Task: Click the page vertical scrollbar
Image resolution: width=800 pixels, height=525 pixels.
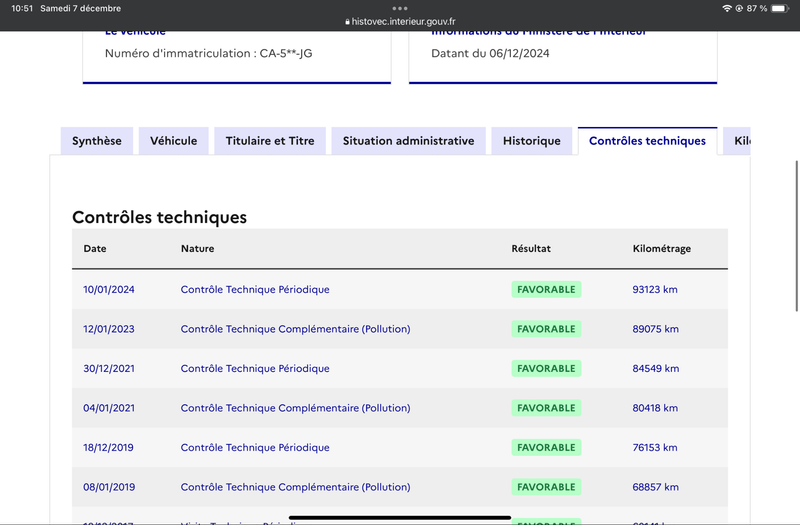Action: (x=797, y=236)
